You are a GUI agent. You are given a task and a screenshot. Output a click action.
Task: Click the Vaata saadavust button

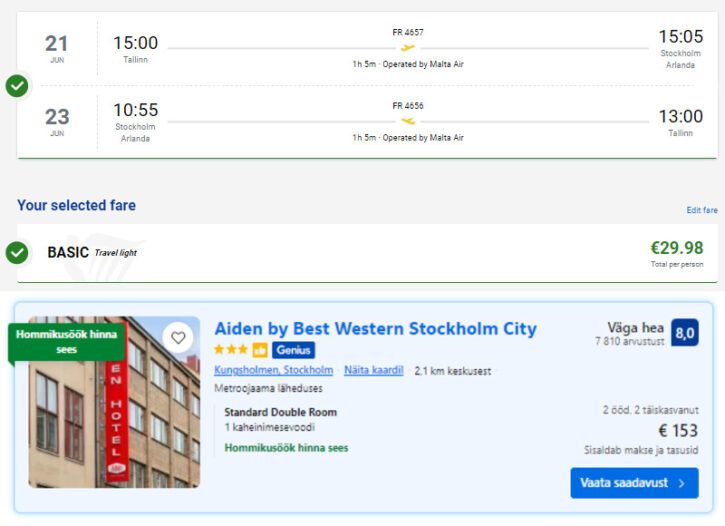634,483
